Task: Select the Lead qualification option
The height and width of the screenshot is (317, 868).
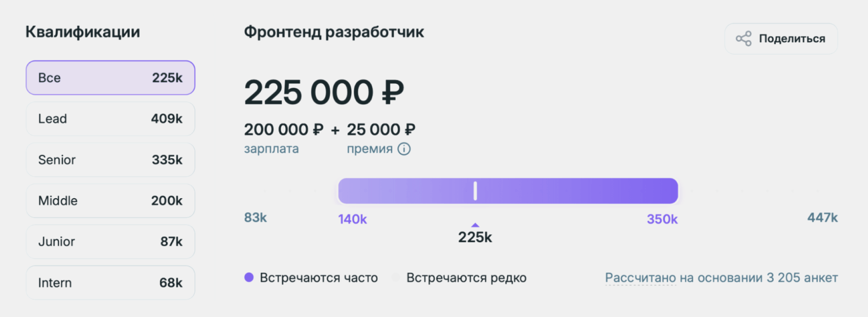Action: coord(110,119)
